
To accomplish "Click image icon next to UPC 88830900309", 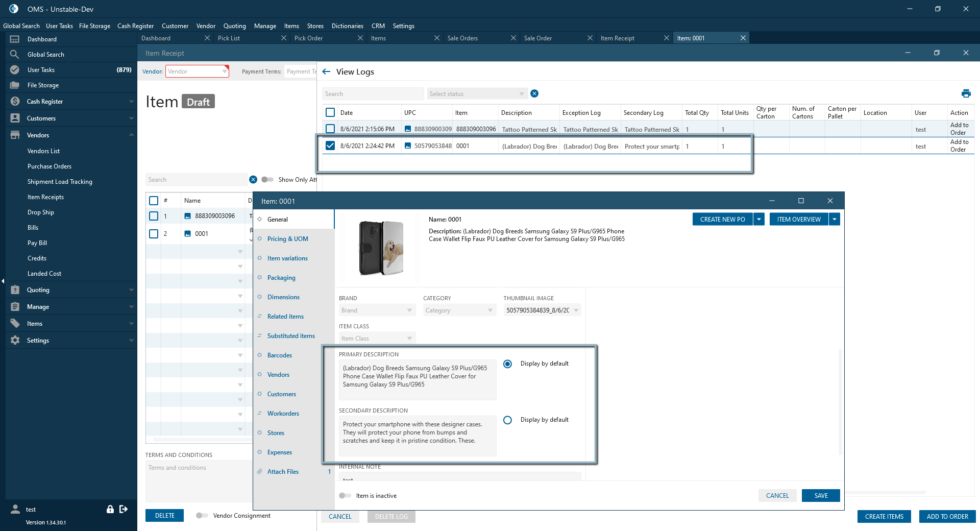I will (408, 129).
